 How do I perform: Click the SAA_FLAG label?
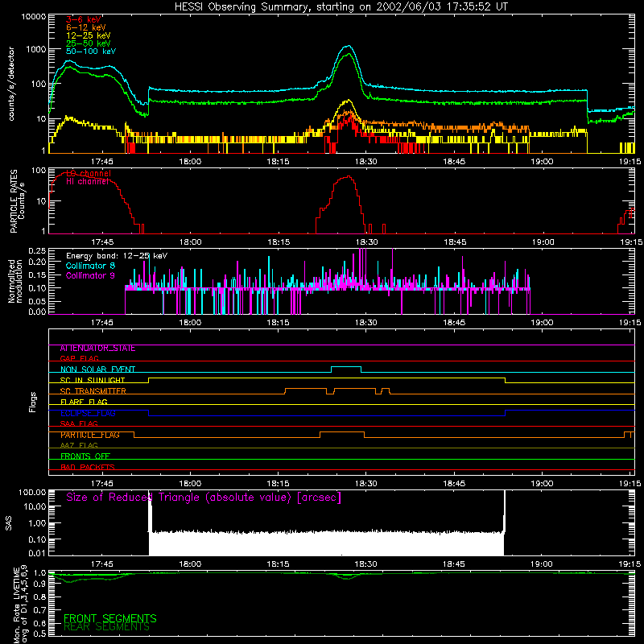(79, 424)
